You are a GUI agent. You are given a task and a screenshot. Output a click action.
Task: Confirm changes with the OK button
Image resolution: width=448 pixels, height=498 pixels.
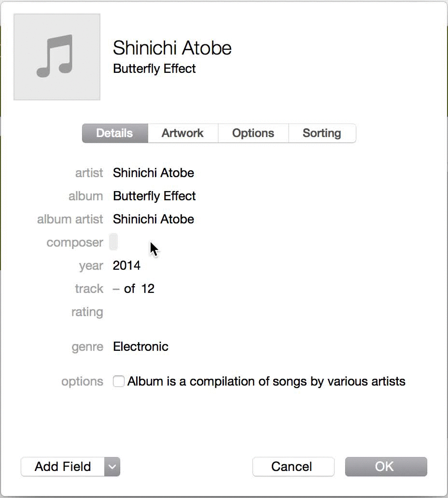pyautogui.click(x=386, y=467)
